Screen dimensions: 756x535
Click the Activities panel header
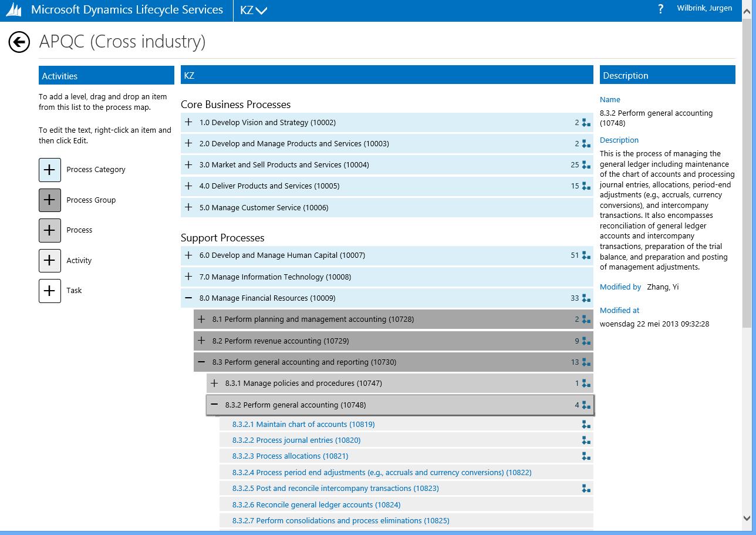pyautogui.click(x=106, y=76)
